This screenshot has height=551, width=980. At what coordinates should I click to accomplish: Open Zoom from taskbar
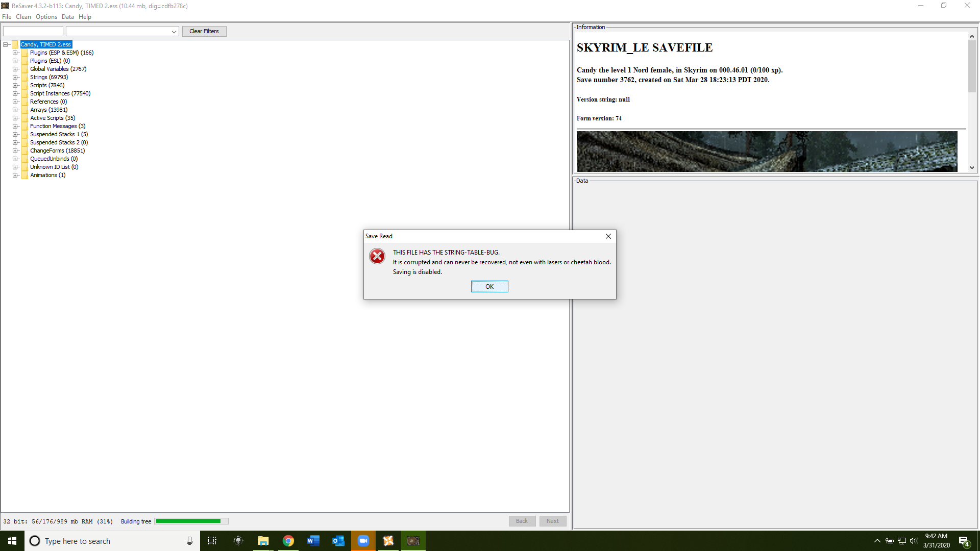tap(363, 541)
